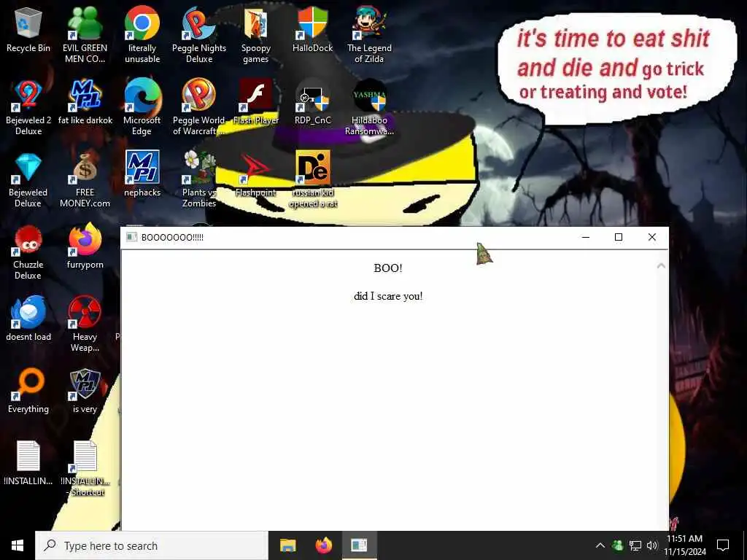
Task: Open the Spoopy games folder
Action: [x=256, y=36]
